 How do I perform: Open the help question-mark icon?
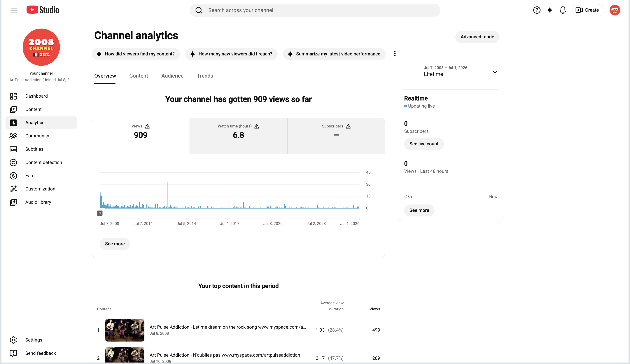tap(537, 10)
